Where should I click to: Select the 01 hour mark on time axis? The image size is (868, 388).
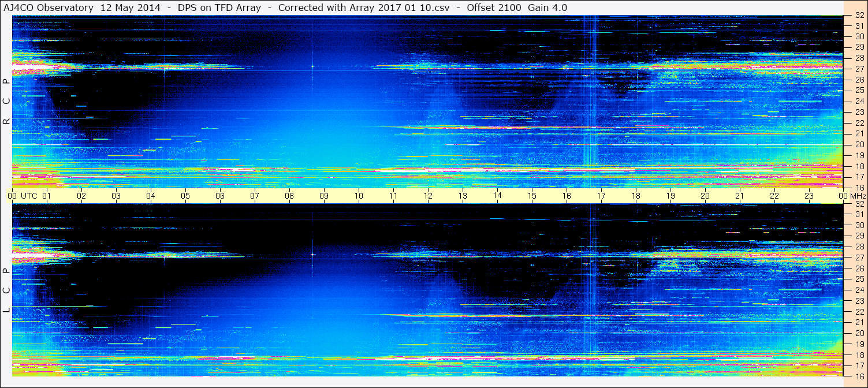(x=47, y=196)
